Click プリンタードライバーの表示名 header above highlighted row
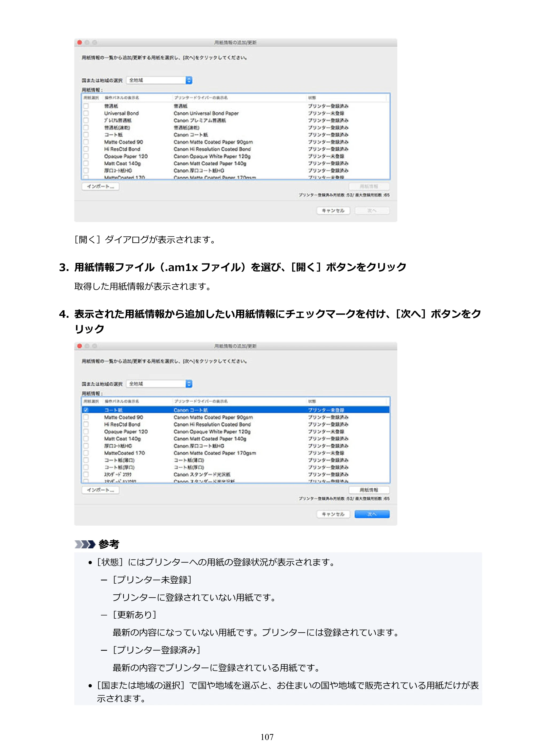This screenshot has width=534, height=756. [201, 401]
